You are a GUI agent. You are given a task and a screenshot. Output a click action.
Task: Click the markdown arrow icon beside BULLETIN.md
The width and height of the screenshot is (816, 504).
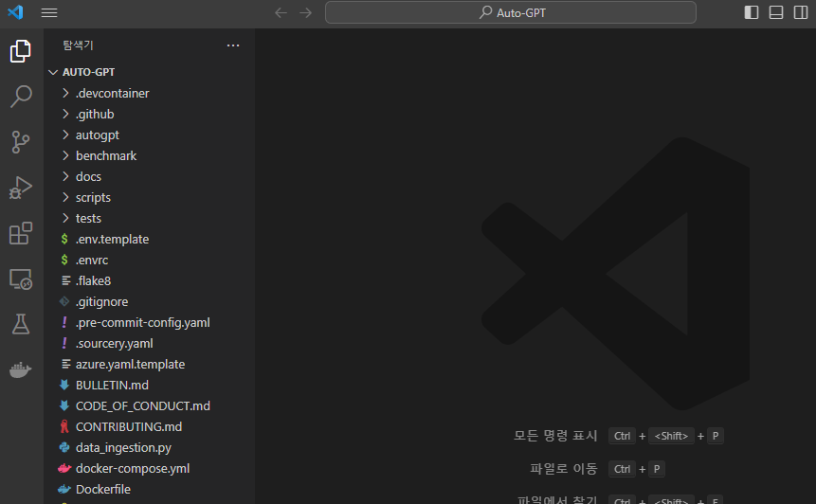[x=64, y=385]
